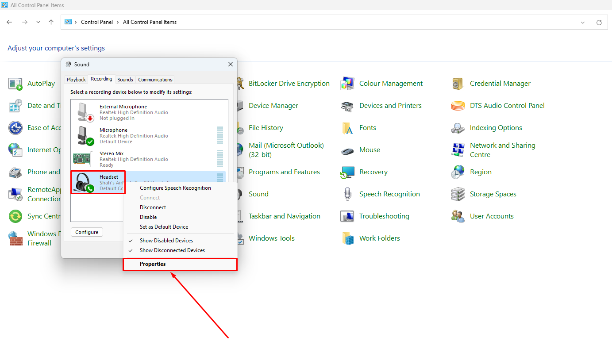Go up one level with up arrow
The width and height of the screenshot is (612, 364).
coord(51,22)
